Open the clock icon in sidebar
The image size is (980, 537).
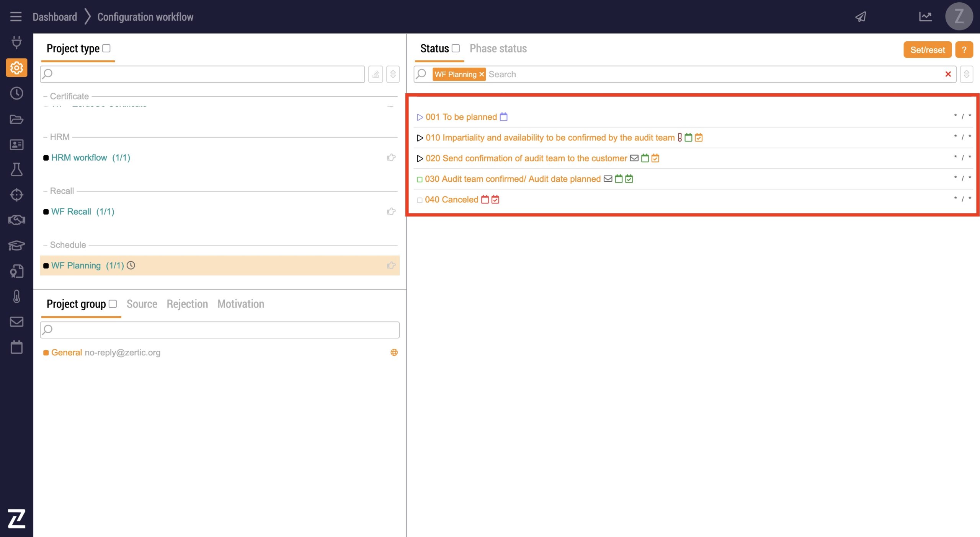pyautogui.click(x=16, y=93)
